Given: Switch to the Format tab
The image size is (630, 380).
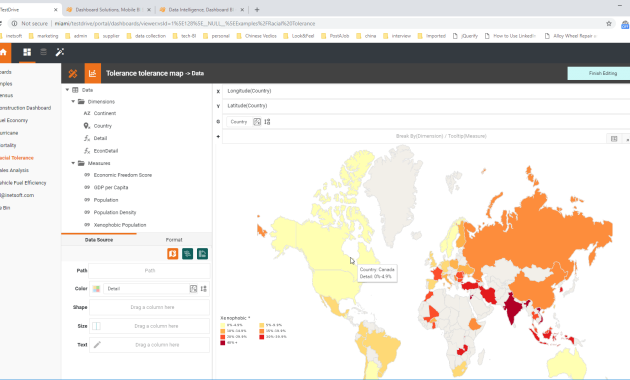Looking at the screenshot, I should pos(174,240).
